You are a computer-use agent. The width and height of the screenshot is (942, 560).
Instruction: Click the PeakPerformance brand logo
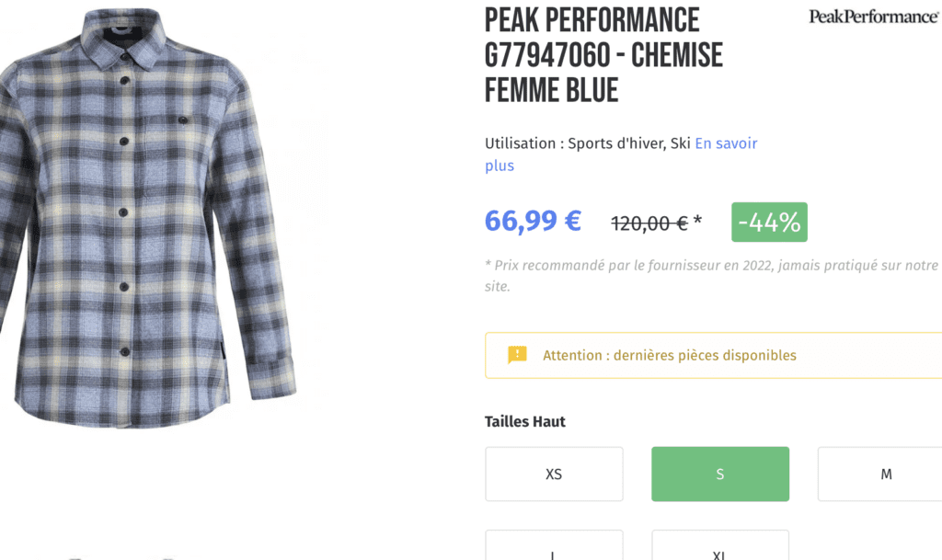pyautogui.click(x=870, y=16)
